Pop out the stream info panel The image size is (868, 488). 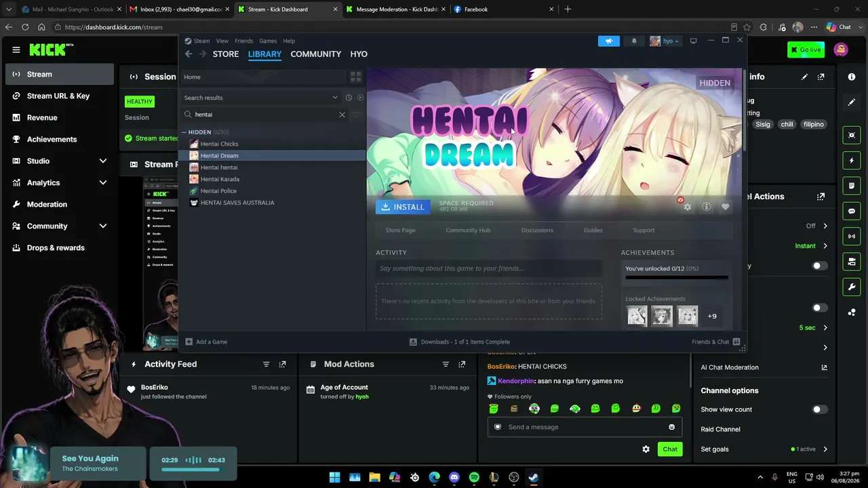tap(821, 77)
